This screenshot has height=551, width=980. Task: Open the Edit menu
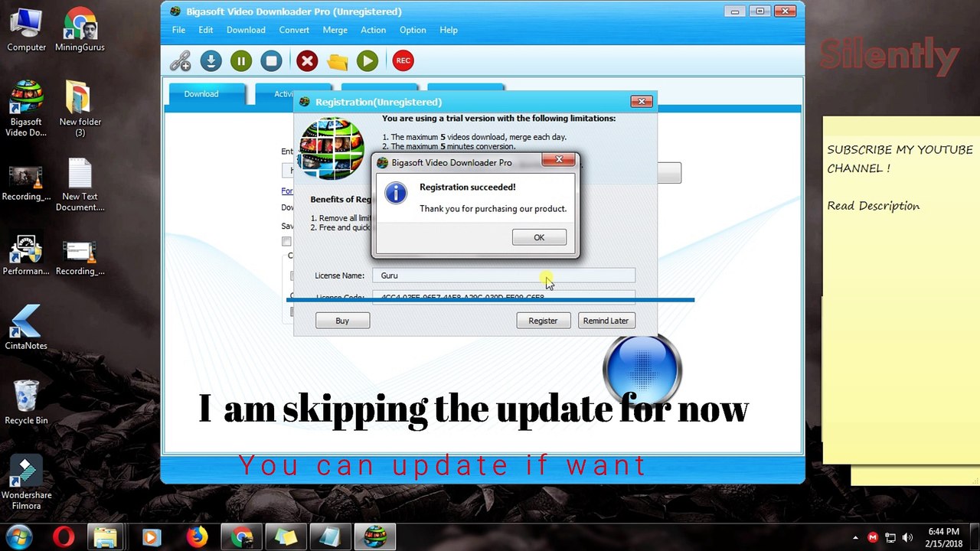[x=206, y=30]
